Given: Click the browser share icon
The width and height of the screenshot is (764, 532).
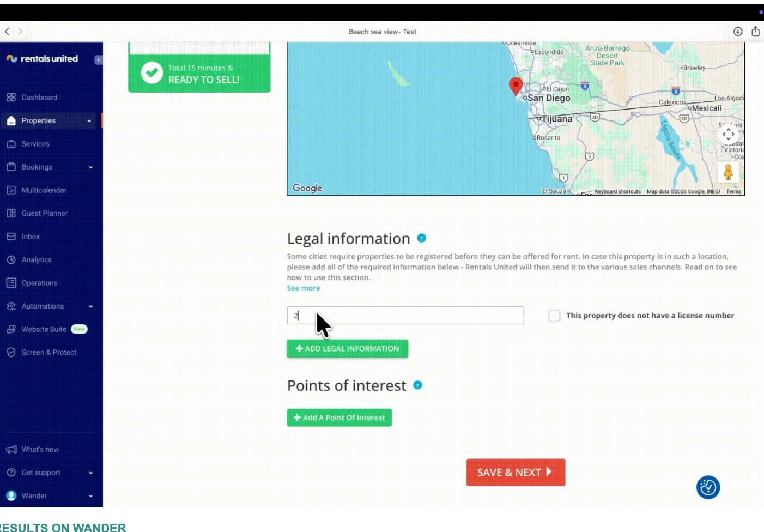Looking at the screenshot, I should tap(755, 31).
